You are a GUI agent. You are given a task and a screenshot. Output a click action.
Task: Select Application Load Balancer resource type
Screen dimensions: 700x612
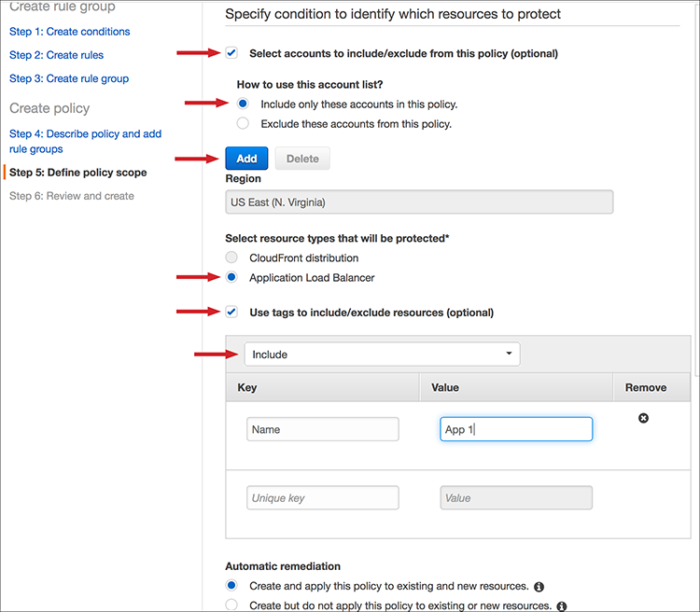pos(231,277)
